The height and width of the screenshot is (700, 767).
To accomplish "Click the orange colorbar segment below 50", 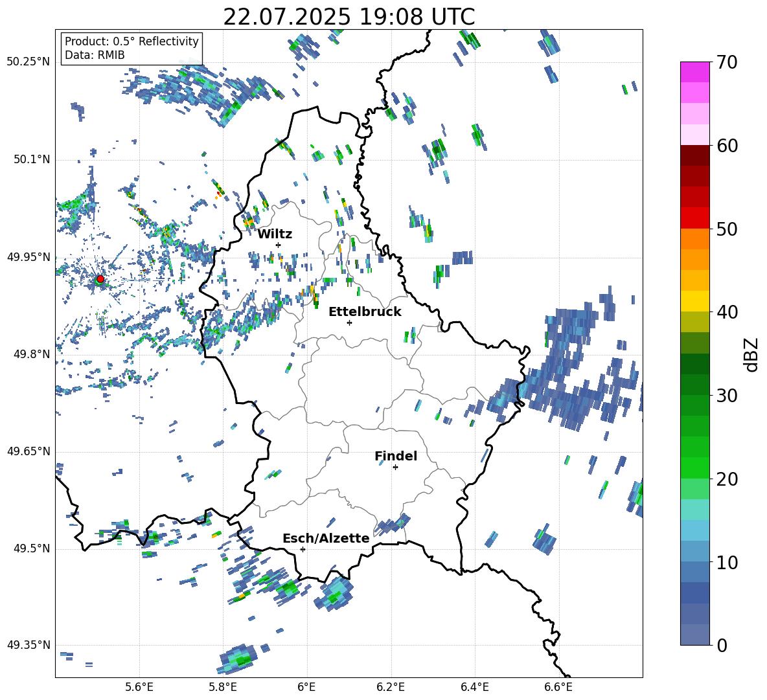I will pyautogui.click(x=694, y=238).
